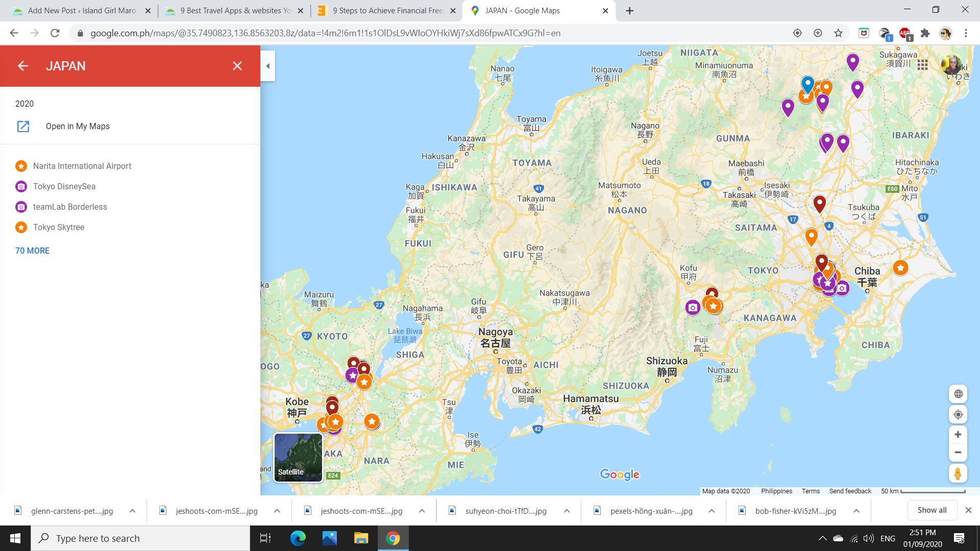
Task: Open File Explorer from taskbar
Action: [x=361, y=538]
